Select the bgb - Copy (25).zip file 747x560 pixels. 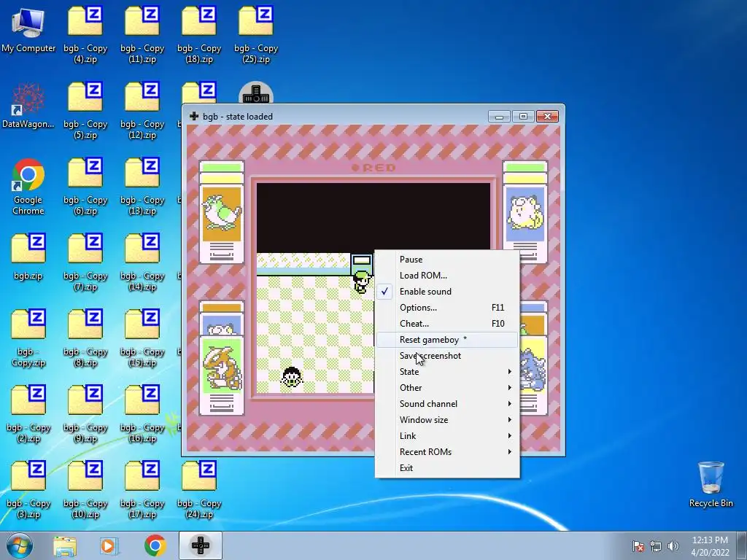[x=256, y=34]
